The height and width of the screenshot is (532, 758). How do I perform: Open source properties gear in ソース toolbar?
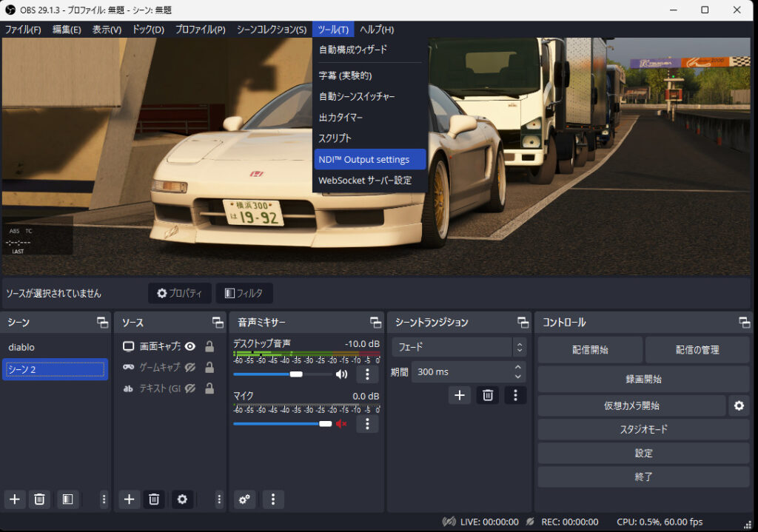pyautogui.click(x=182, y=499)
